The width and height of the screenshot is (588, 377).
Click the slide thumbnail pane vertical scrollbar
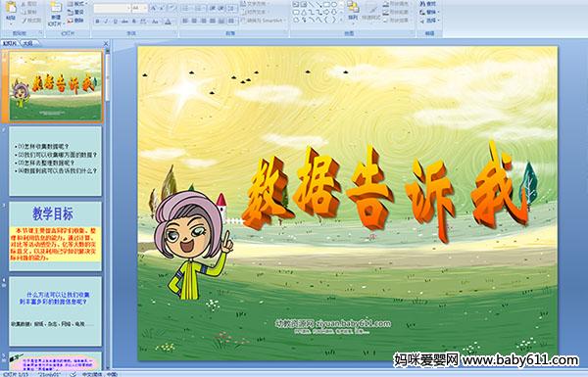click(x=108, y=208)
